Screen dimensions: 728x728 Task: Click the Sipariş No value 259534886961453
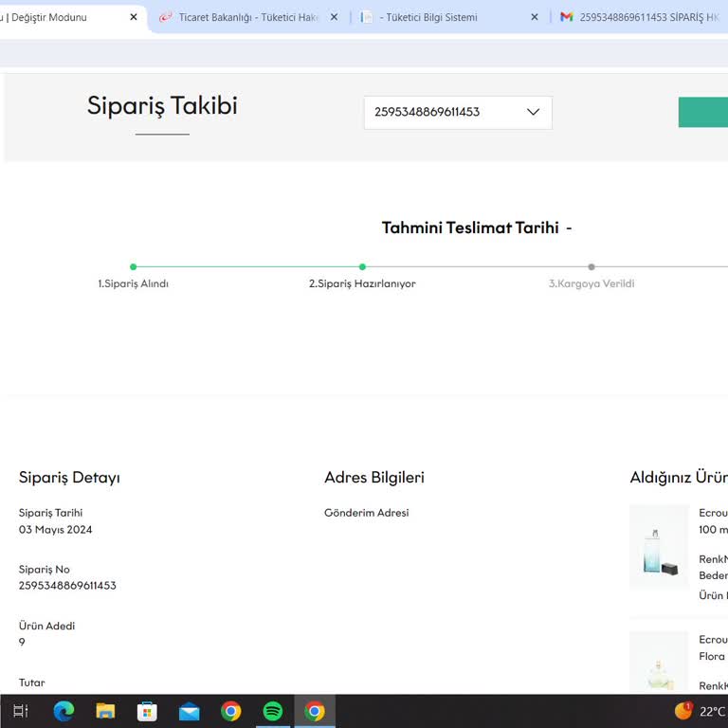(67, 586)
